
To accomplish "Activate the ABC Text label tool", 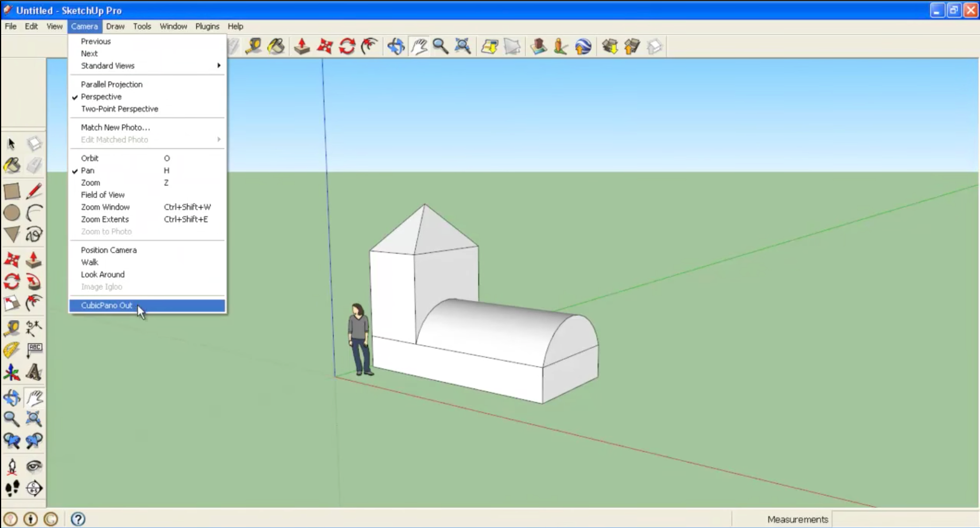I will 34,350.
